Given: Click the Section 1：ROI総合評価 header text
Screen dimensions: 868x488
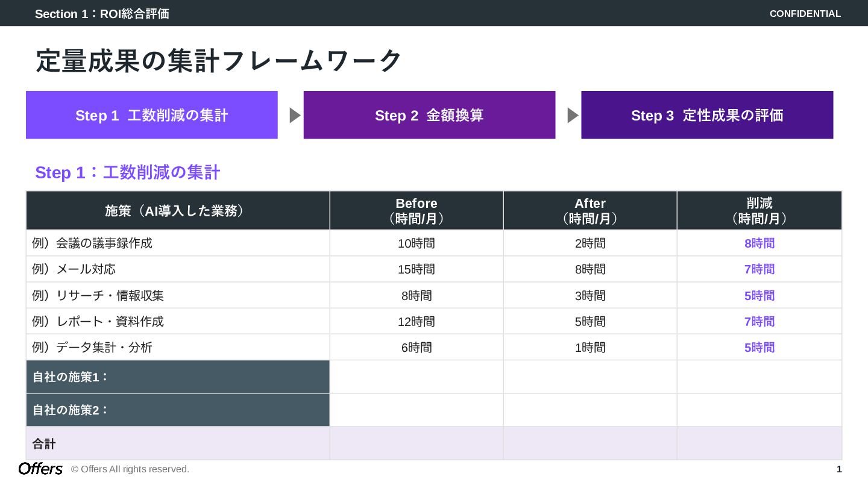Looking at the screenshot, I should point(102,13).
